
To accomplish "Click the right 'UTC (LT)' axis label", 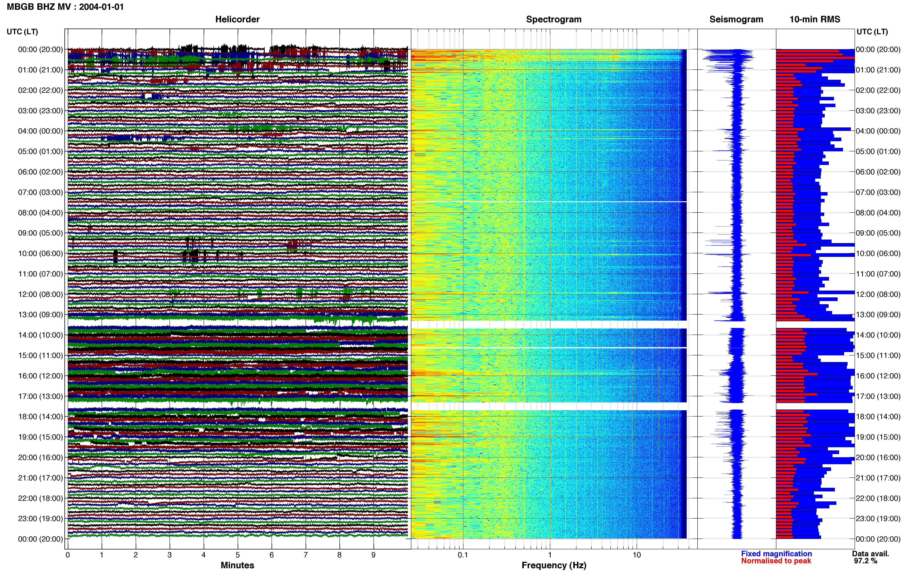I will (x=872, y=32).
